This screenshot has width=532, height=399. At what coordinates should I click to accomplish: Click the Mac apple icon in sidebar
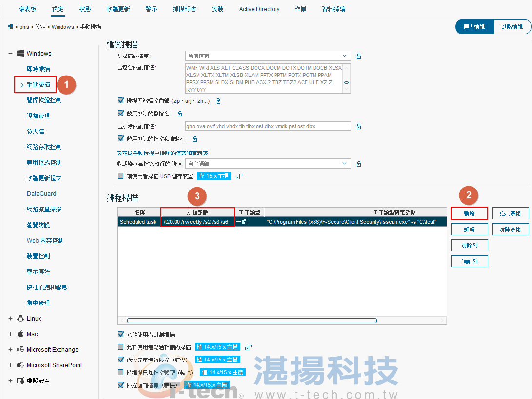[x=20, y=334]
